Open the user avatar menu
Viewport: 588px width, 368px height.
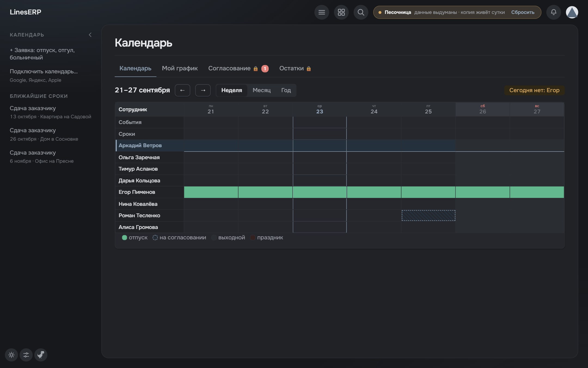[572, 12]
